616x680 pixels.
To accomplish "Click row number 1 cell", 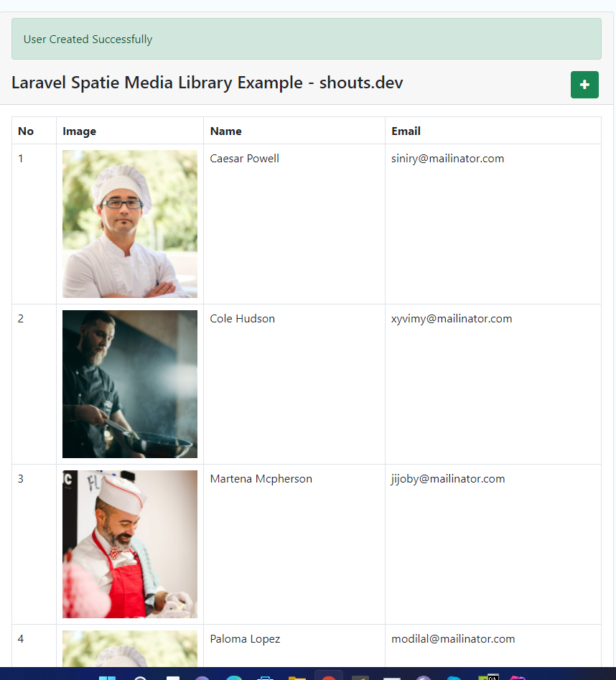I will tap(34, 224).
